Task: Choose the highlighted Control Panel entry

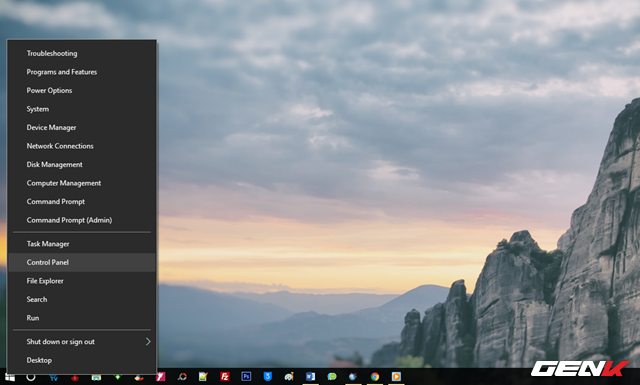Action: (x=82, y=262)
